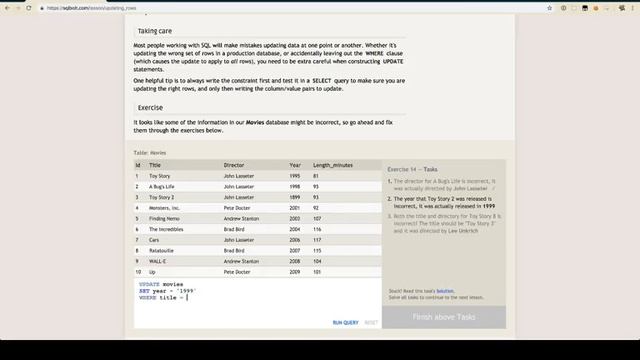Click the Id column header
Image resolution: width=640 pixels, height=360 pixels.
(x=138, y=165)
